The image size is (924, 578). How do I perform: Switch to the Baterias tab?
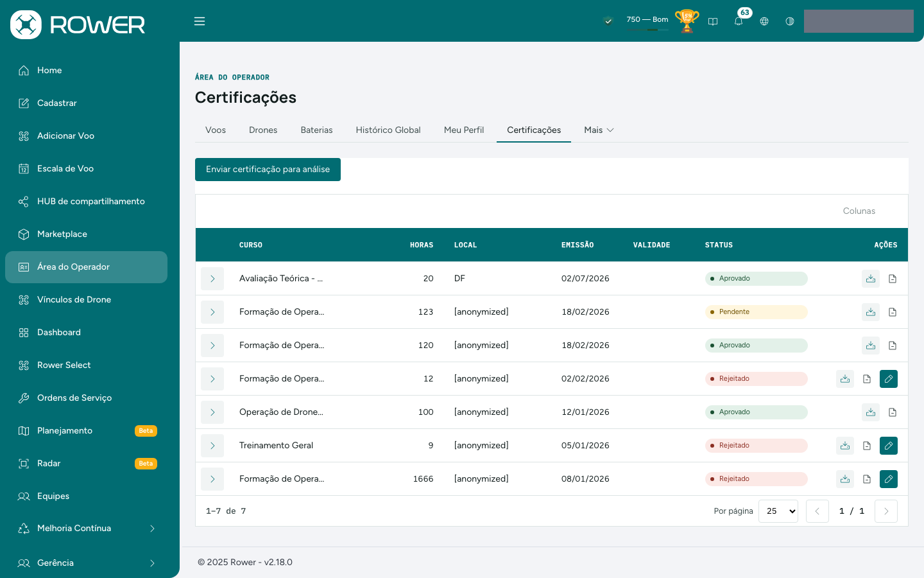coord(317,130)
